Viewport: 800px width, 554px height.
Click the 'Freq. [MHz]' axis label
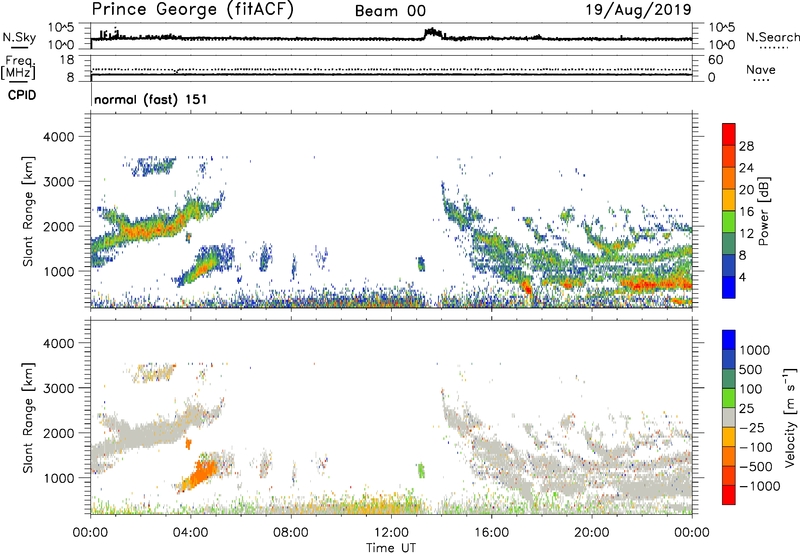click(x=18, y=68)
